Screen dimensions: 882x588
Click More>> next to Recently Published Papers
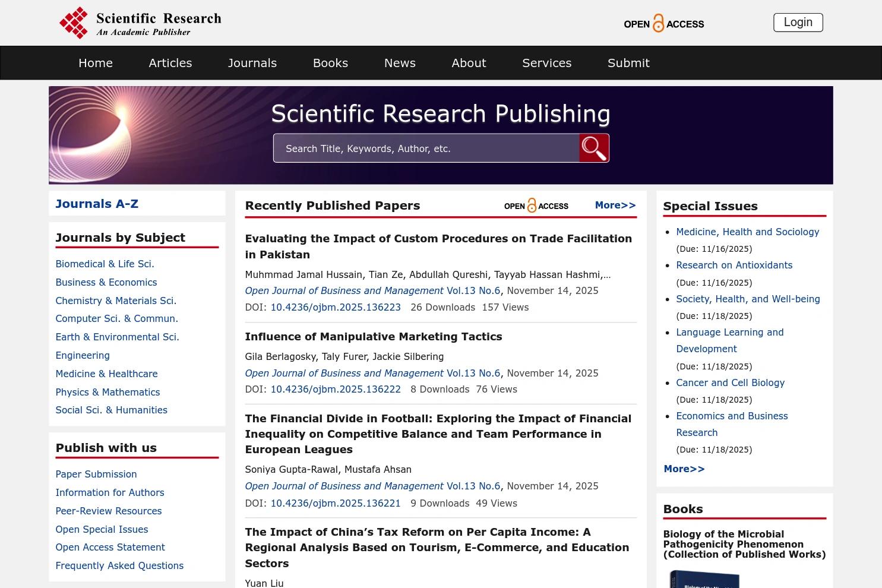(x=615, y=204)
